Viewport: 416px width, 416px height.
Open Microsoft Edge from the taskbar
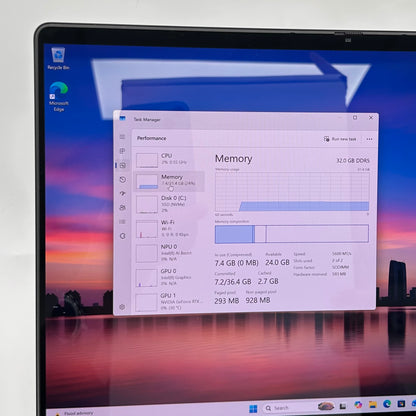coord(387,404)
